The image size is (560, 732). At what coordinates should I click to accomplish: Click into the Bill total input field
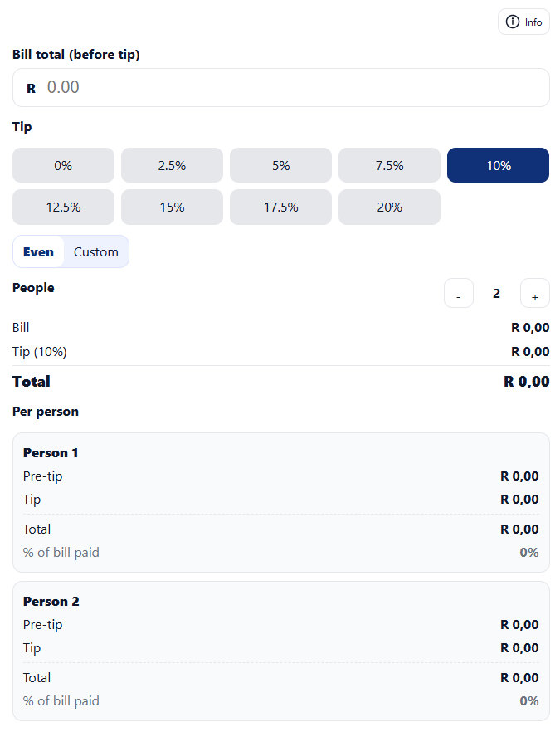tap(280, 87)
